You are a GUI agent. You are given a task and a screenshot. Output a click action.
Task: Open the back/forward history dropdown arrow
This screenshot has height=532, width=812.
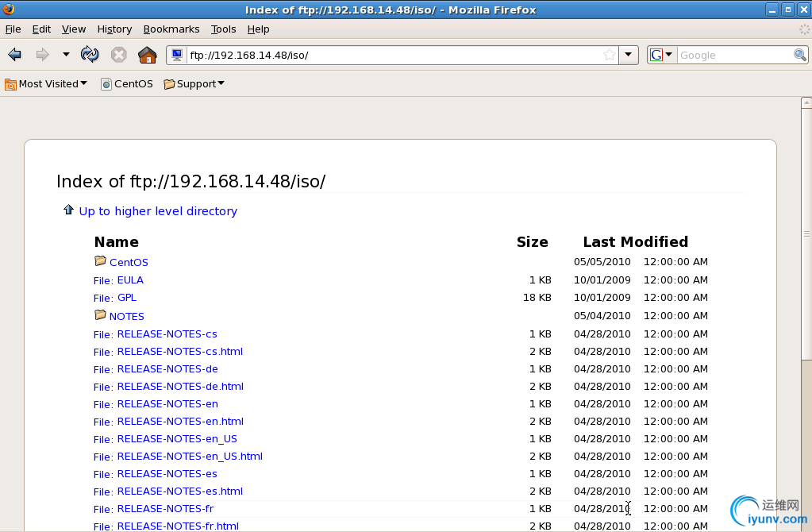[x=66, y=55]
